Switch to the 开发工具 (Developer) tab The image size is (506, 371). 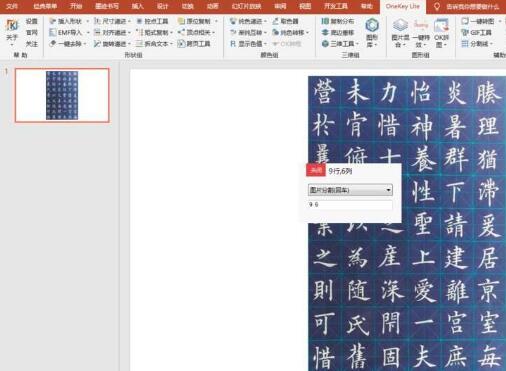336,6
